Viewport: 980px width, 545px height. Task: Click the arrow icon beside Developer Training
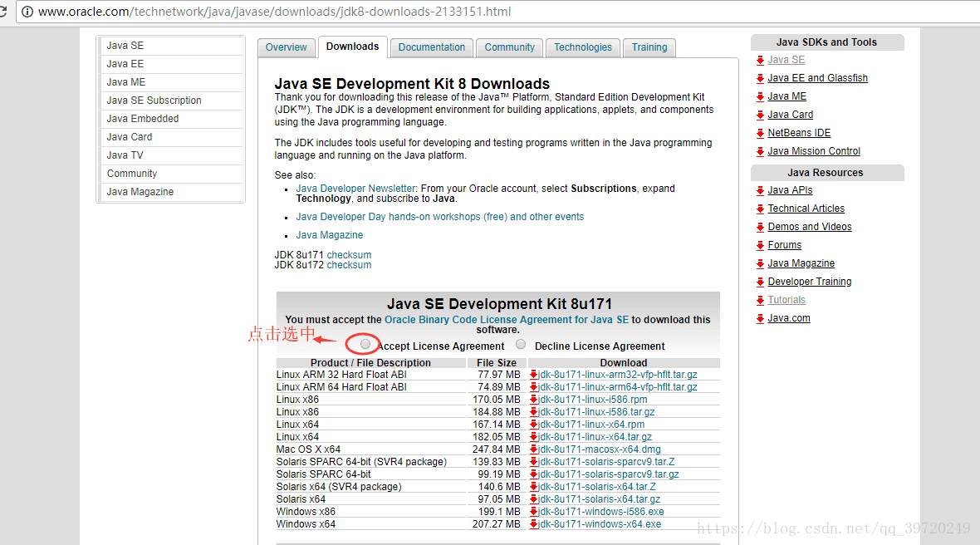pyautogui.click(x=760, y=282)
